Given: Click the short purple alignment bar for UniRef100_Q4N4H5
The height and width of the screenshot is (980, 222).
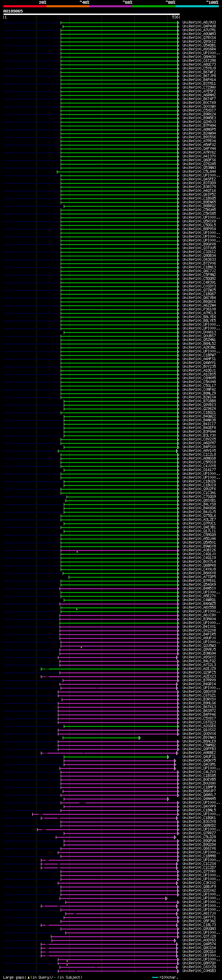Looking at the screenshot, I should (x=116, y=799).
